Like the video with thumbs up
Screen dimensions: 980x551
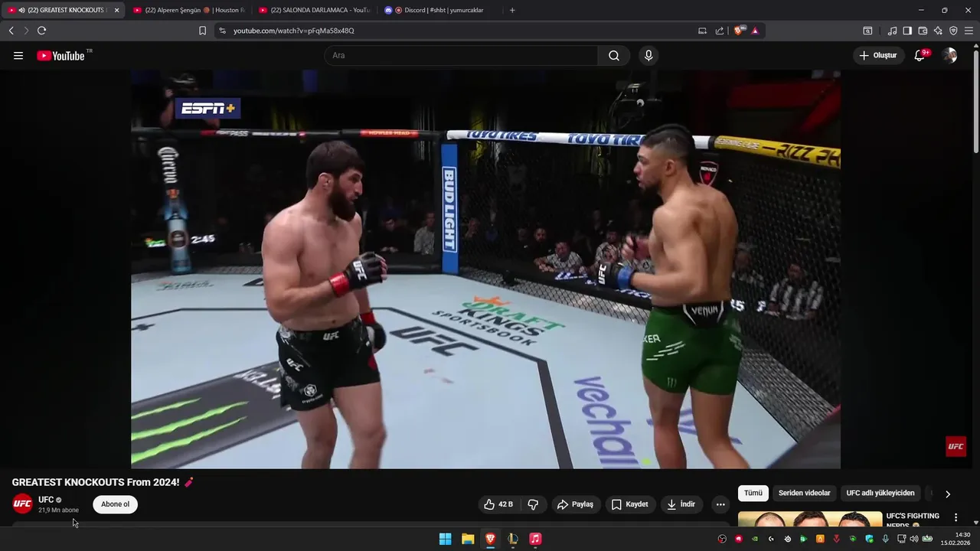498,504
